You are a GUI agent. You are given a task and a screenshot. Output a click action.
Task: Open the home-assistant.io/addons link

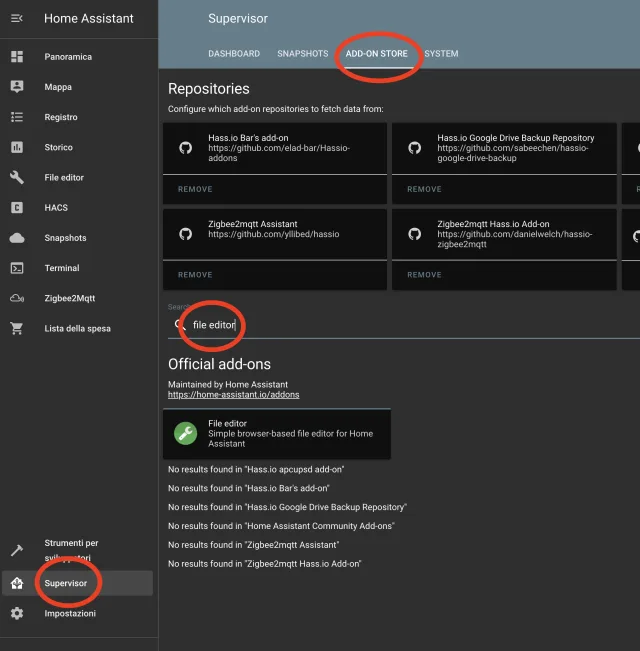click(x=234, y=394)
